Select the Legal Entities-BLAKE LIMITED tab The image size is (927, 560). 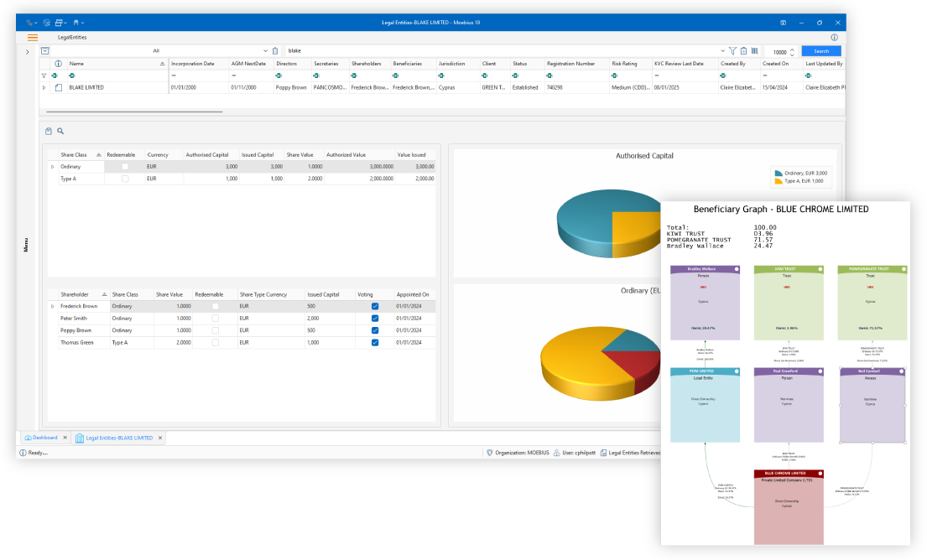(x=119, y=438)
